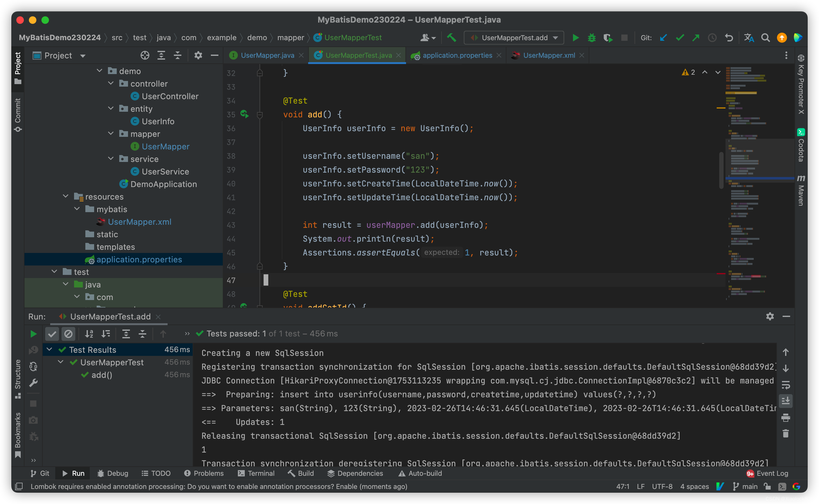819x504 pixels.
Task: Open the Debug tool window
Action: click(113, 473)
